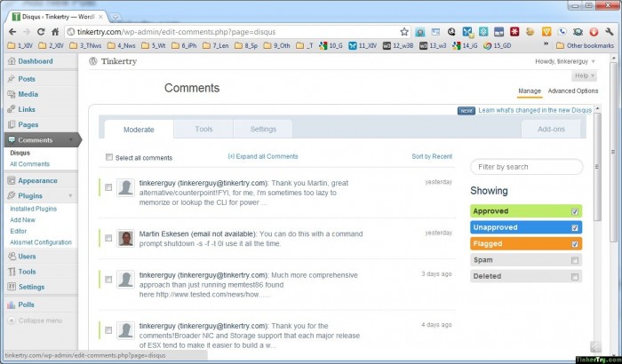This screenshot has height=364, width=622.
Task: Select Martin Eskesen comment checkbox
Action: pyautogui.click(x=108, y=238)
